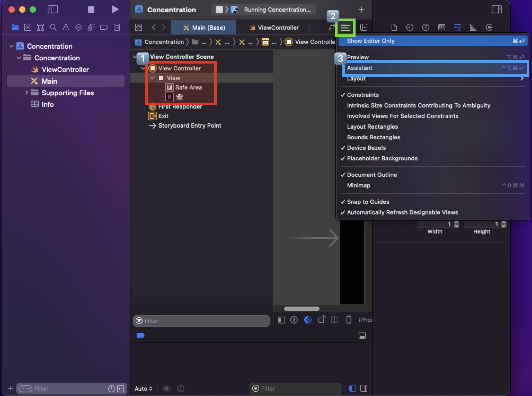This screenshot has height=396, width=532.
Task: Expand the Supporting Files folder
Action: click(x=26, y=93)
